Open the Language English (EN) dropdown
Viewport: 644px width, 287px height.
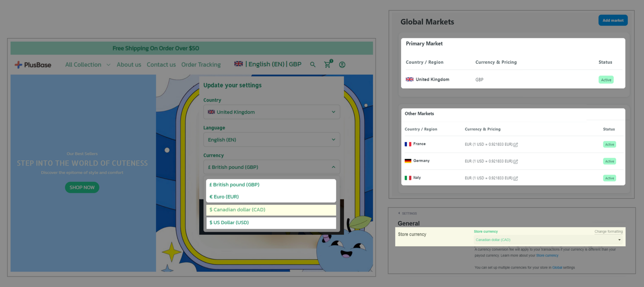(x=272, y=140)
